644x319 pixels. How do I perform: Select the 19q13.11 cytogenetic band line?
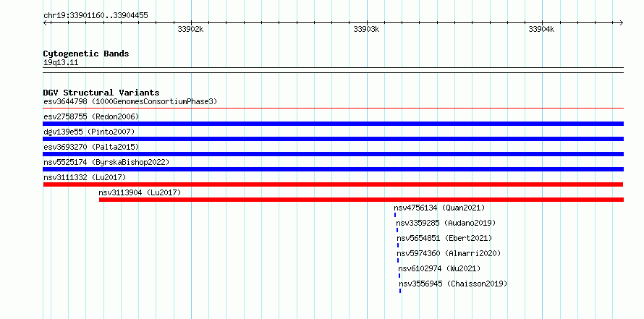[334, 70]
